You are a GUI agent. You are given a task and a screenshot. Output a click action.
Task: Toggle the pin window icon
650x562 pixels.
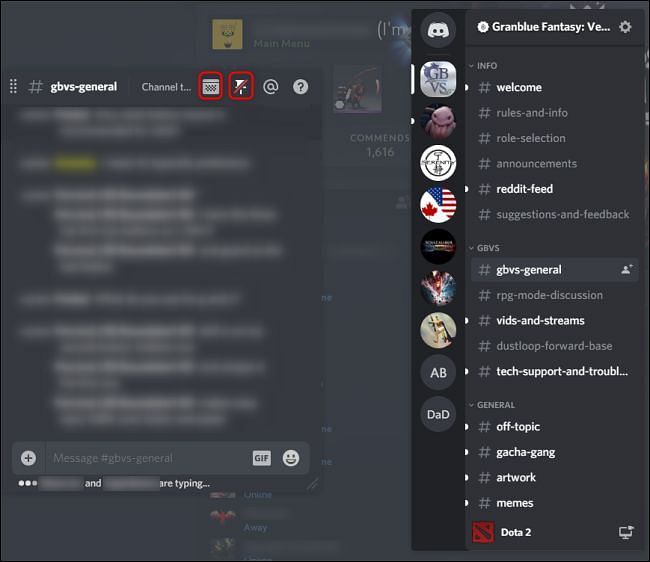tap(241, 86)
